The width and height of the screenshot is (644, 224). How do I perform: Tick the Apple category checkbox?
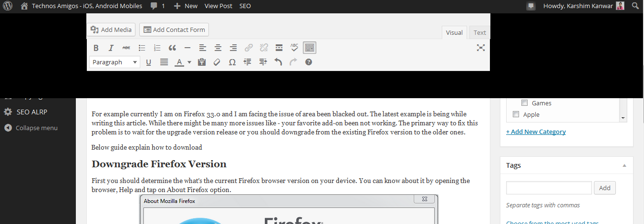click(515, 114)
